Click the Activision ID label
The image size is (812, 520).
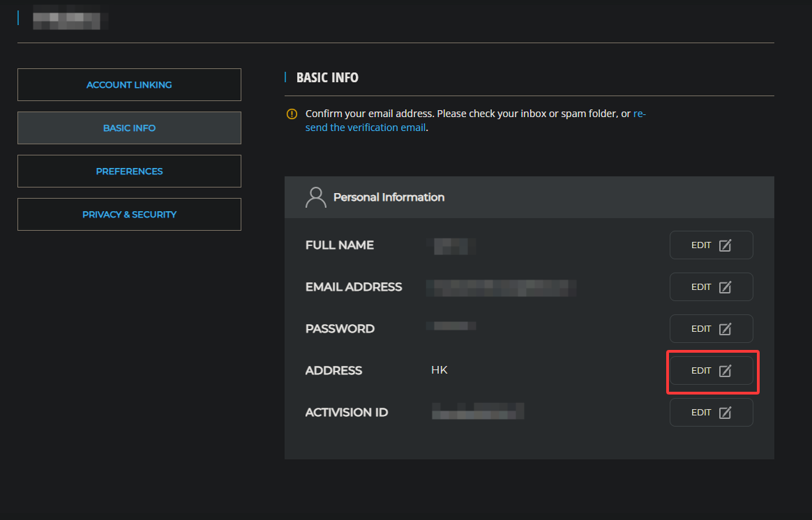point(346,413)
